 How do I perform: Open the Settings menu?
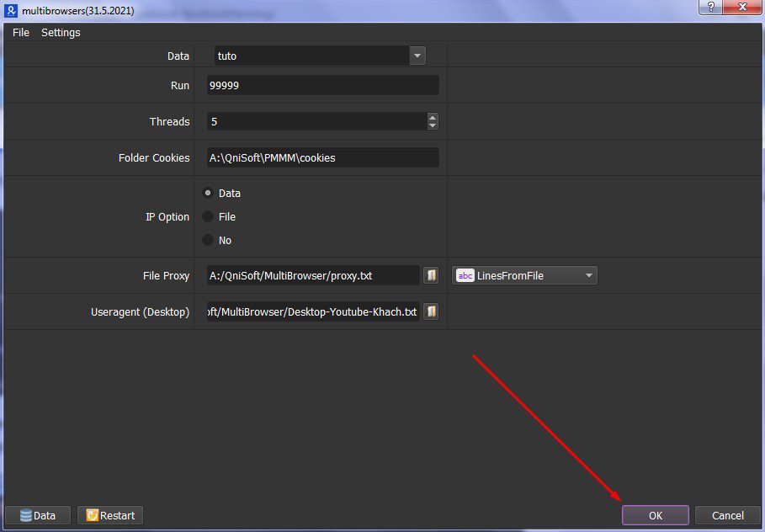pyautogui.click(x=61, y=32)
